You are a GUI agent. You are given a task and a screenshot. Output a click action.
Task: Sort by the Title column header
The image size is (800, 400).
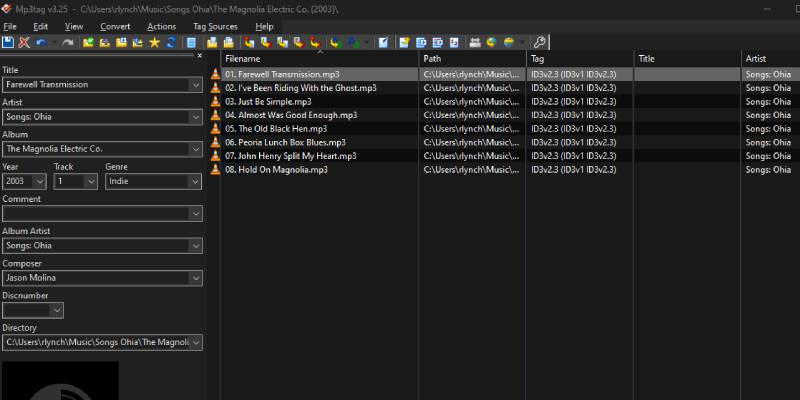(x=688, y=59)
